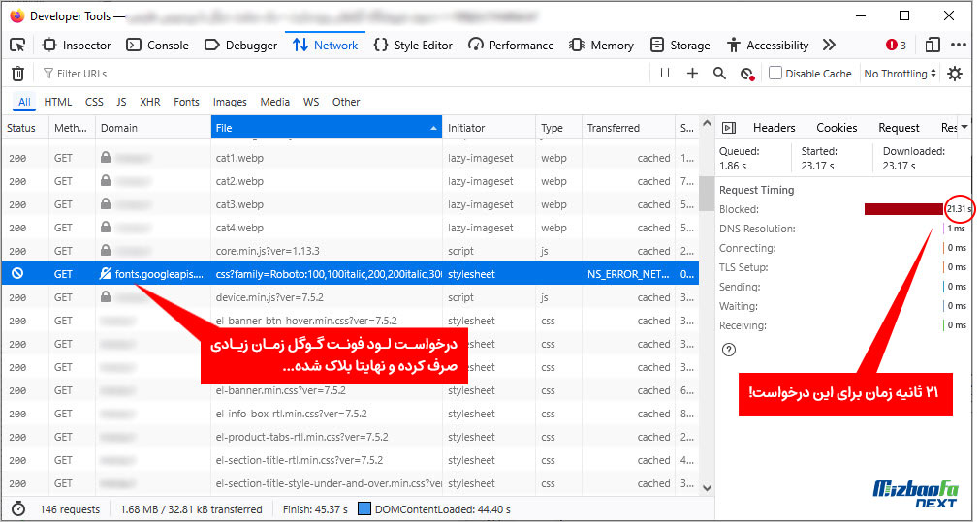
Task: Open the Storage tab
Action: click(x=680, y=45)
